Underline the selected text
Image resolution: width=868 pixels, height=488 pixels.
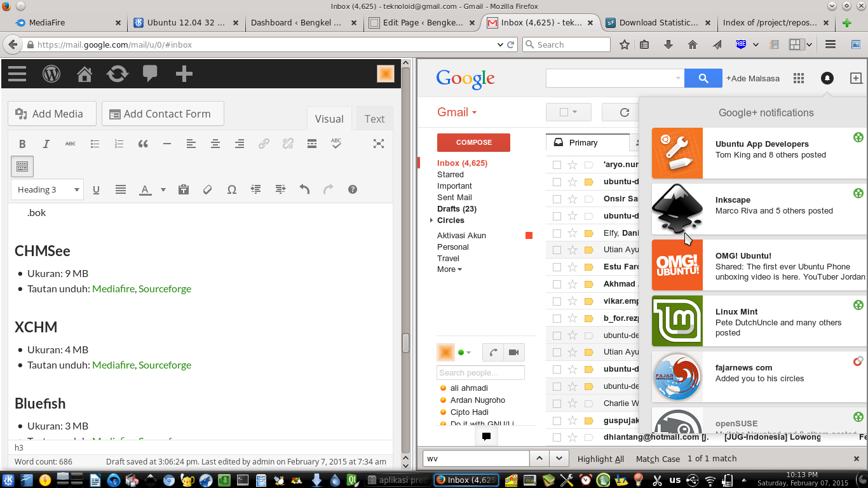pos(97,189)
